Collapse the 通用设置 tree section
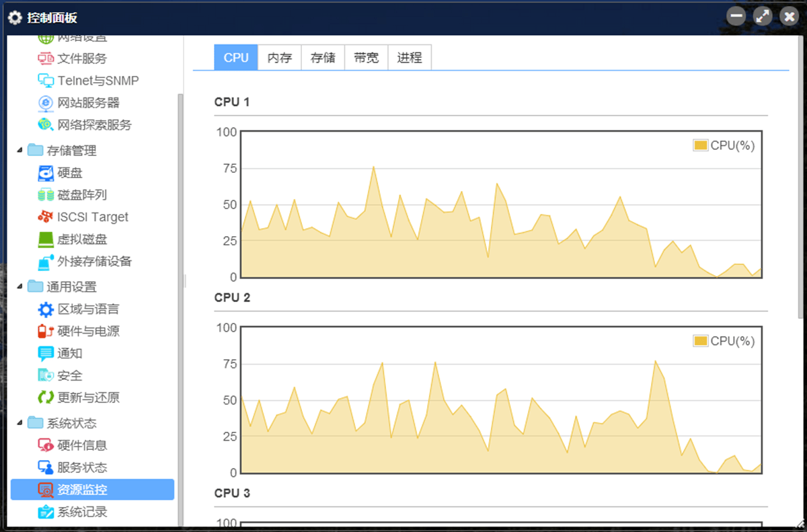 pyautogui.click(x=20, y=287)
